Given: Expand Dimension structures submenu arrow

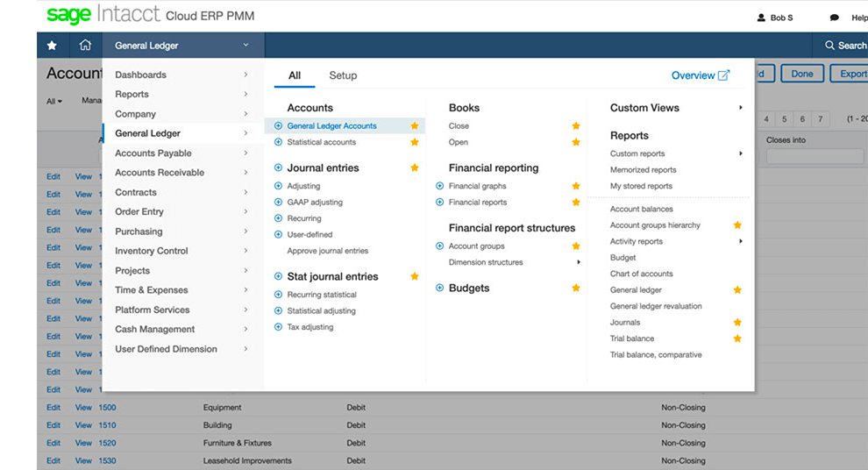Looking at the screenshot, I should point(579,262).
